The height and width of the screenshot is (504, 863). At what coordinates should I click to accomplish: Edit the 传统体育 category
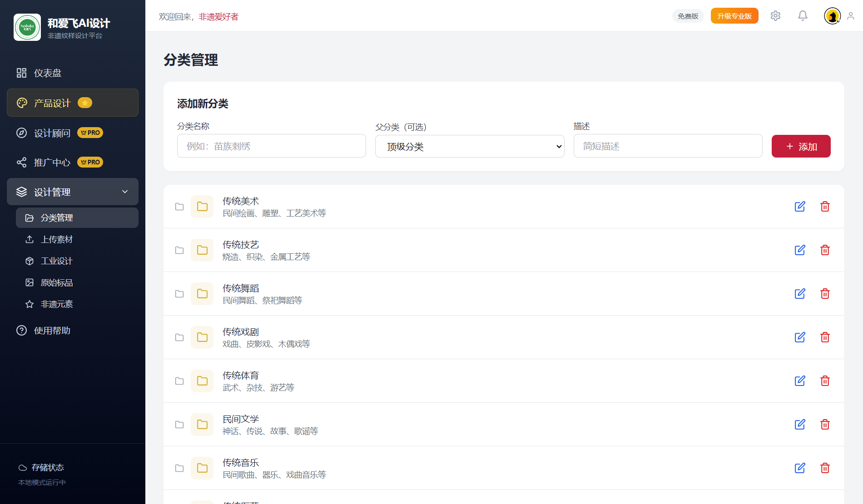coord(800,381)
